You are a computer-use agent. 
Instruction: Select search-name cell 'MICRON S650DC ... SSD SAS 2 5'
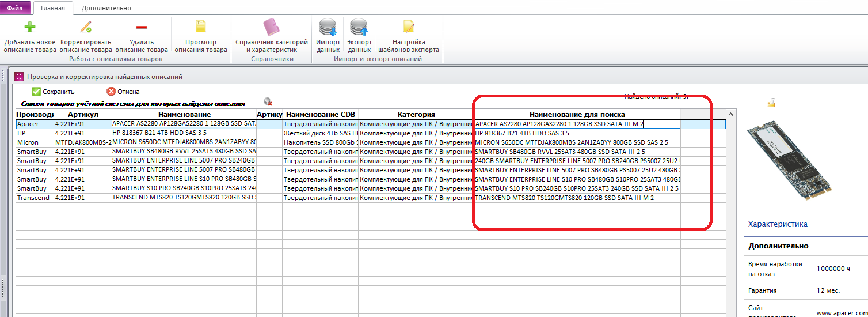577,142
